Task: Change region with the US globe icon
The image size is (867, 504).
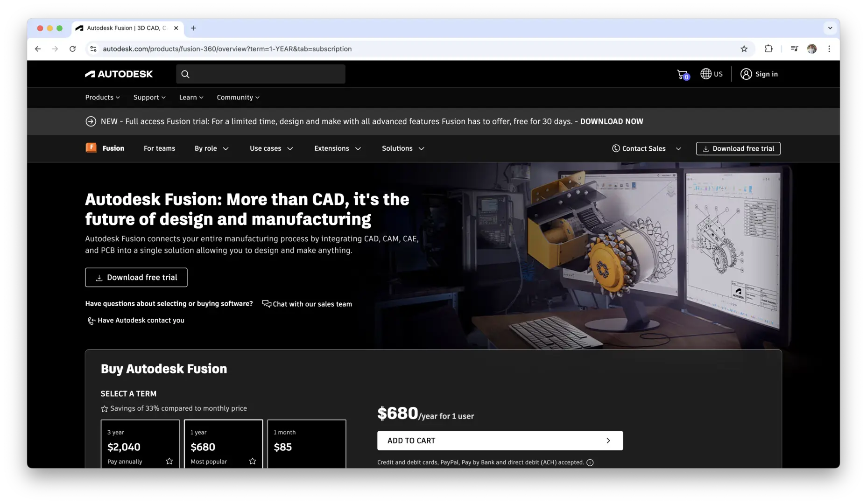Action: (711, 74)
